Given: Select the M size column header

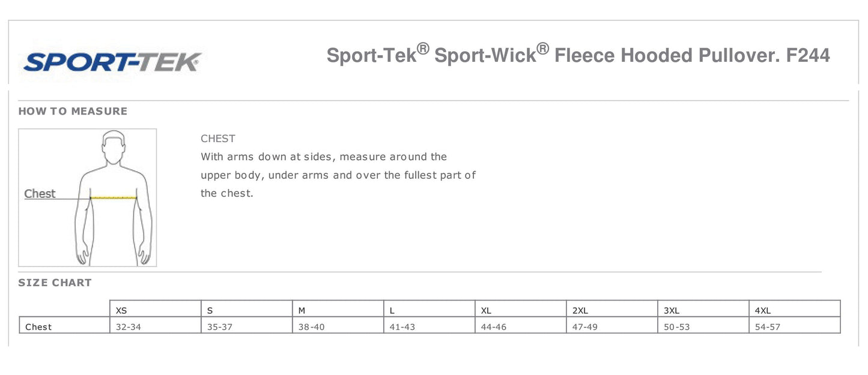Looking at the screenshot, I should point(302,310).
